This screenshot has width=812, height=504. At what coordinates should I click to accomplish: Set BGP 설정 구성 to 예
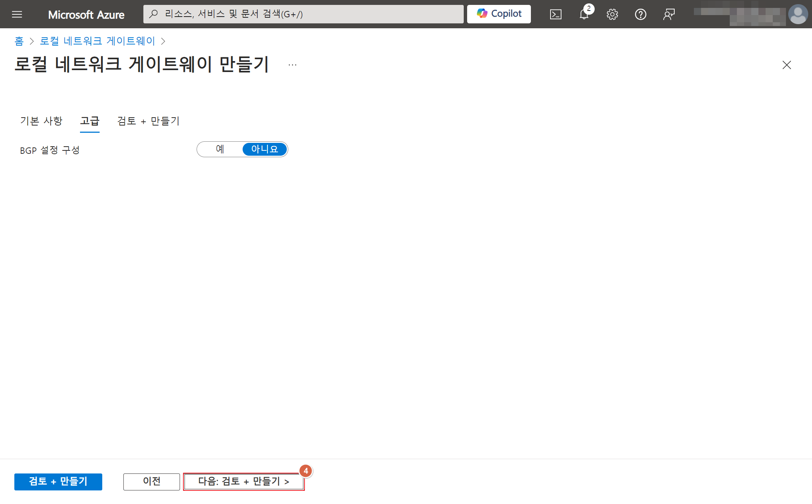[x=220, y=149]
